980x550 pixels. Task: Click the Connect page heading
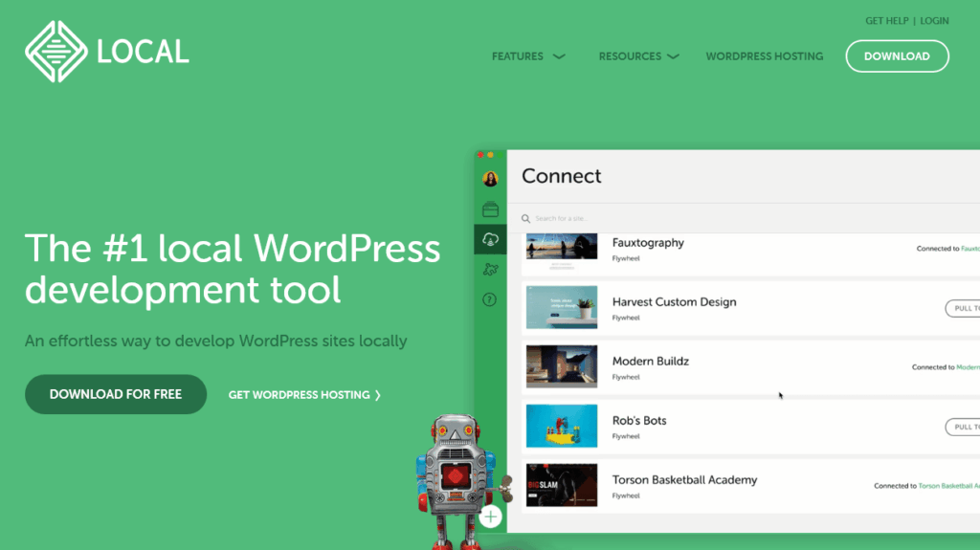[561, 176]
